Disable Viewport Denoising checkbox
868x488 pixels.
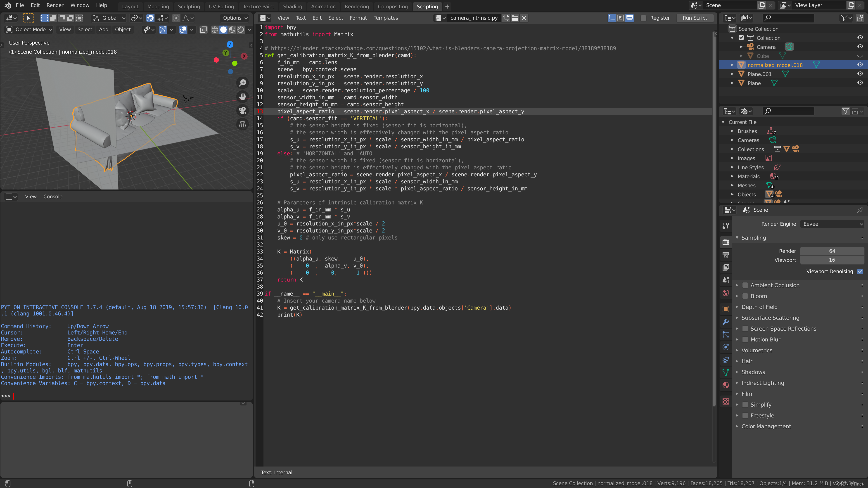[x=860, y=271]
